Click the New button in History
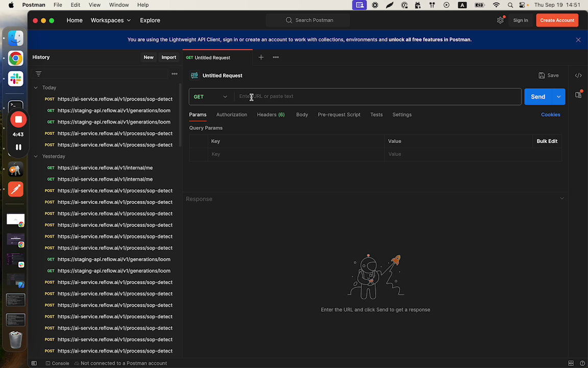 [x=149, y=57]
